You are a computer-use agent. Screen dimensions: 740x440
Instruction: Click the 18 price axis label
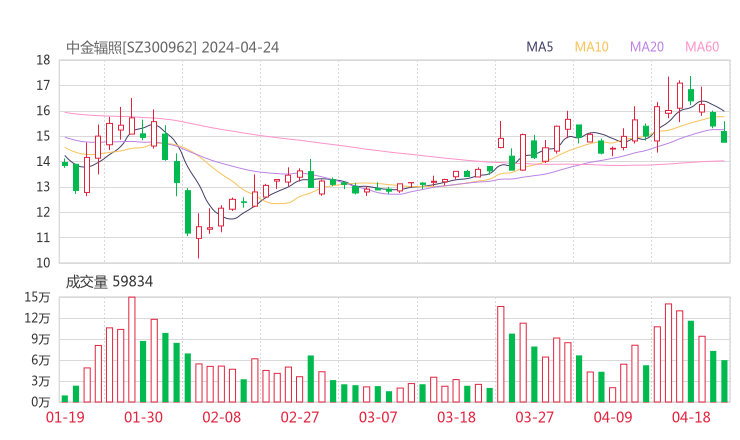43,60
